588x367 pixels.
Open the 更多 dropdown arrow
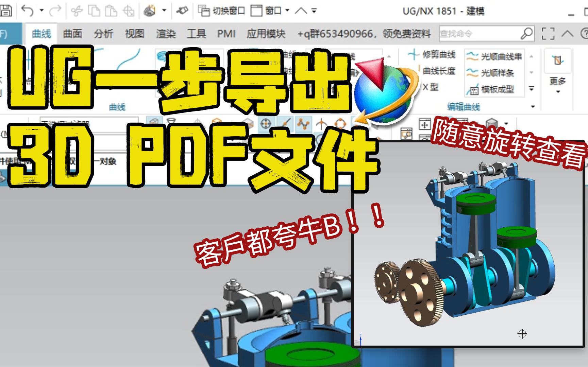pos(558,92)
